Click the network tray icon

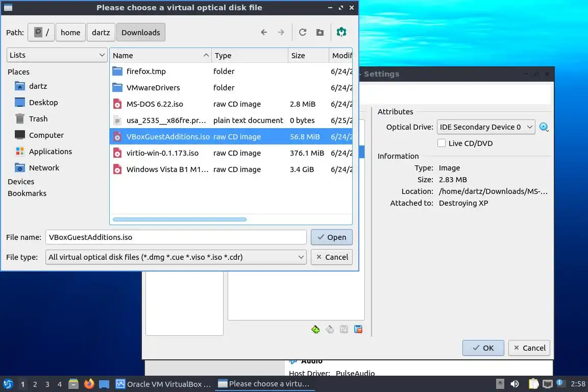[548, 384]
